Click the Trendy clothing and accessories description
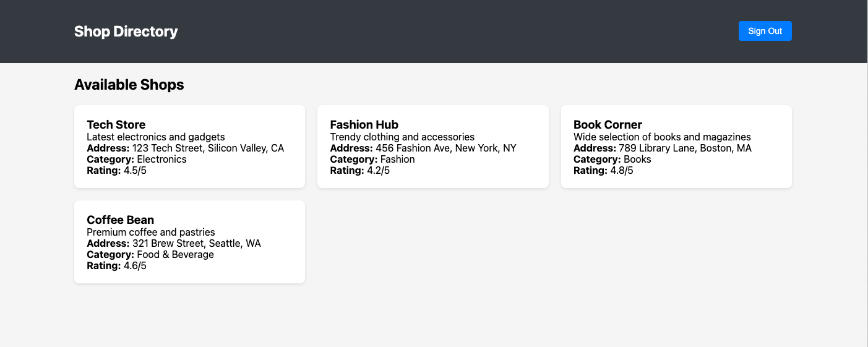 [402, 137]
